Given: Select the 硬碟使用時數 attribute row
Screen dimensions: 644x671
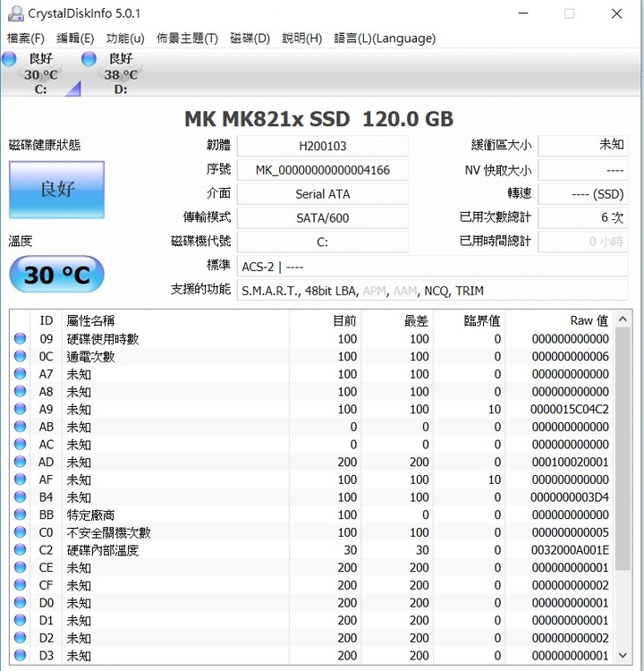Looking at the screenshot, I should pos(312,338).
